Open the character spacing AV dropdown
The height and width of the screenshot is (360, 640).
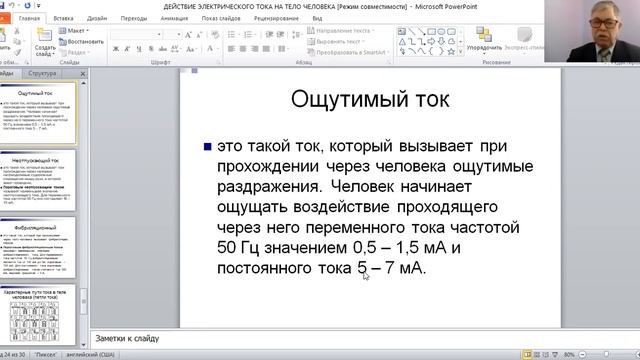point(176,49)
